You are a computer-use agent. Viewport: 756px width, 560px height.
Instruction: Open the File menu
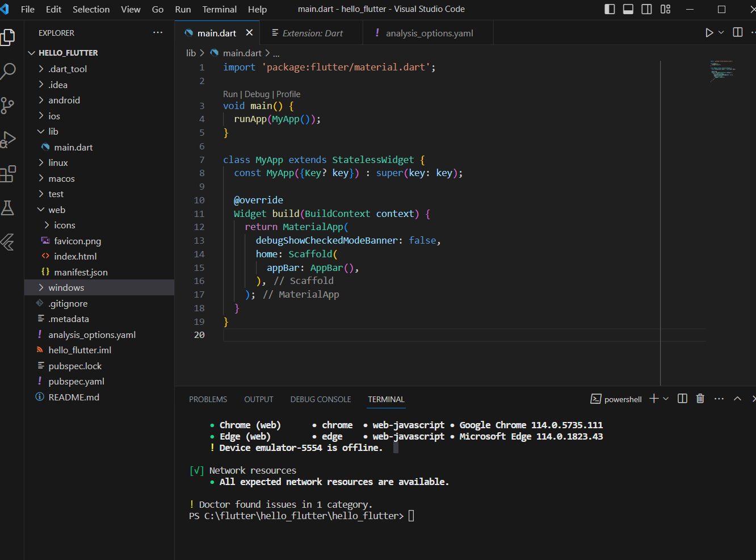click(x=27, y=9)
